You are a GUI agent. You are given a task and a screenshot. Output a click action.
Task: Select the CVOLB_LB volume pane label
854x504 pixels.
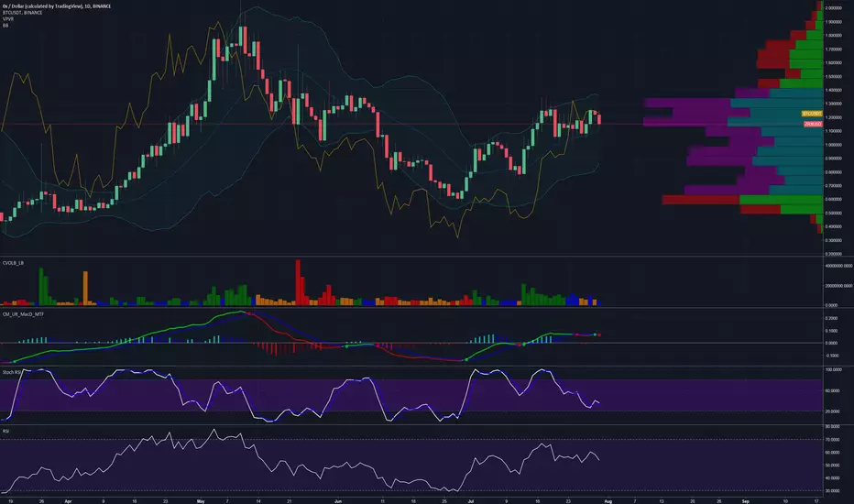point(13,263)
